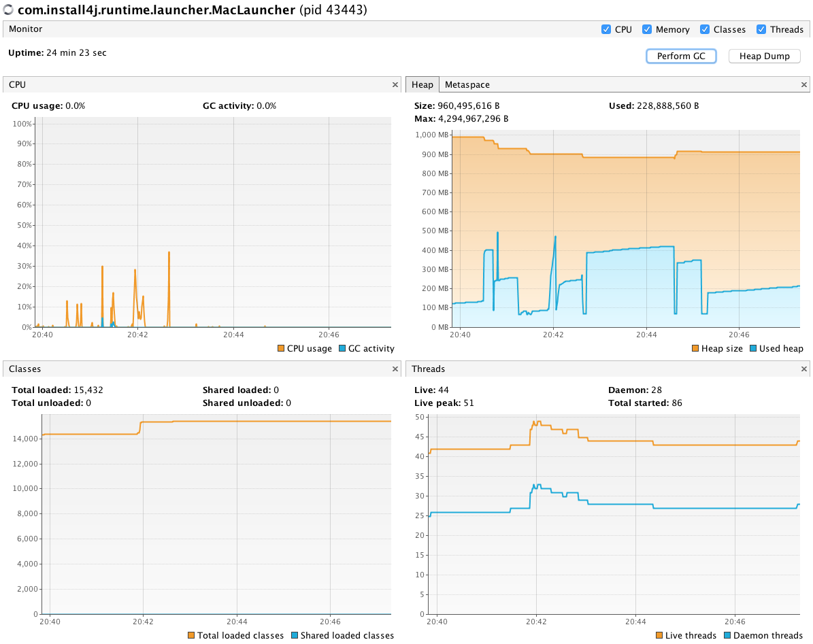The height and width of the screenshot is (644, 813).
Task: Click the CPU usage orange legend swatch
Action: click(x=281, y=349)
